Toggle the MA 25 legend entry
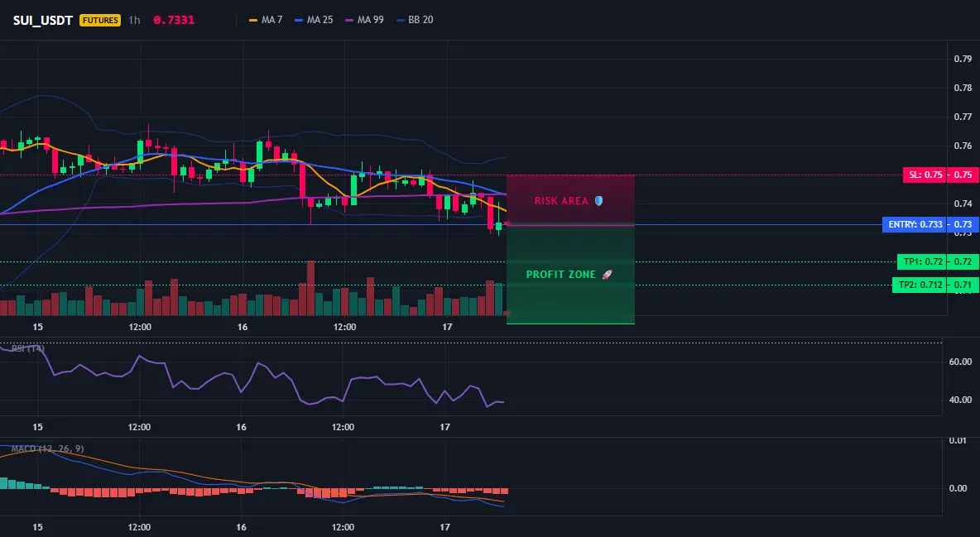This screenshot has height=537, width=980. coord(314,20)
